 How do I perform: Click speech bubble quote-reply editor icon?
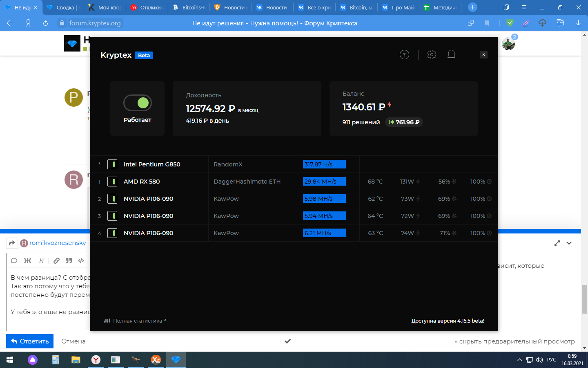[x=14, y=261]
